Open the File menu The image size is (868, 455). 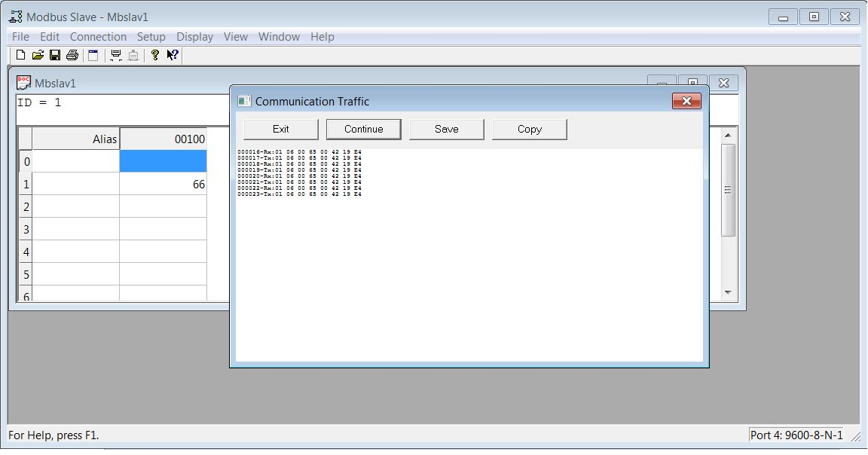20,36
